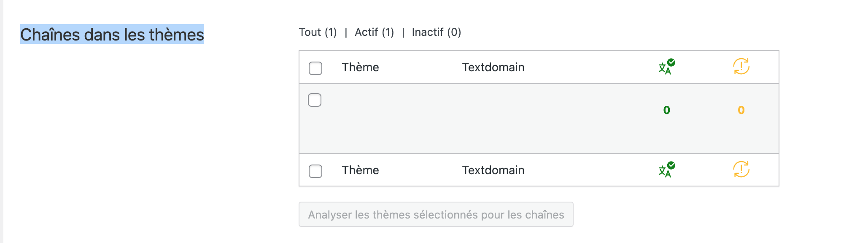Sort by Textdomain column in header
Viewport: 868px width, 243px height.
coord(493,67)
